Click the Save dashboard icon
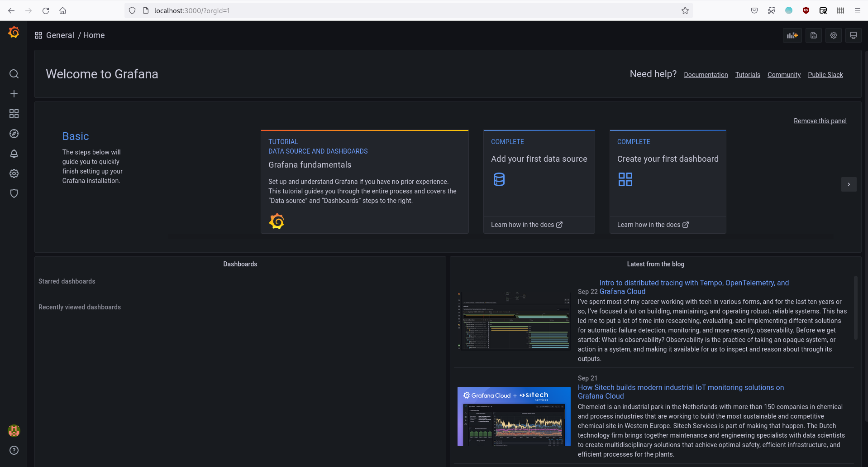 pos(814,35)
